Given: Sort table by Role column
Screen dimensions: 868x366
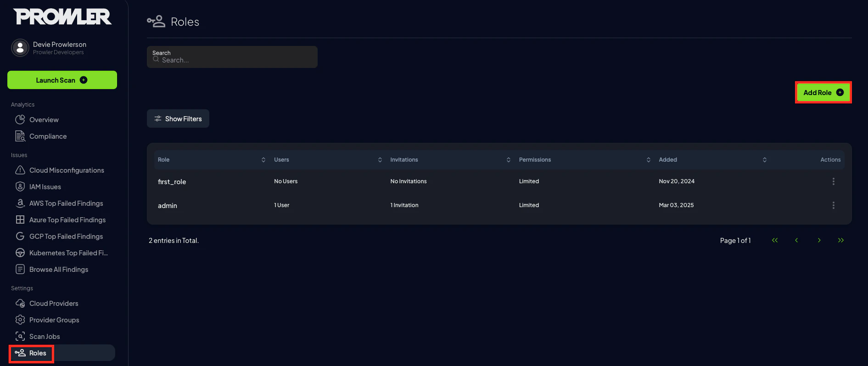Looking at the screenshot, I should click(x=263, y=160).
